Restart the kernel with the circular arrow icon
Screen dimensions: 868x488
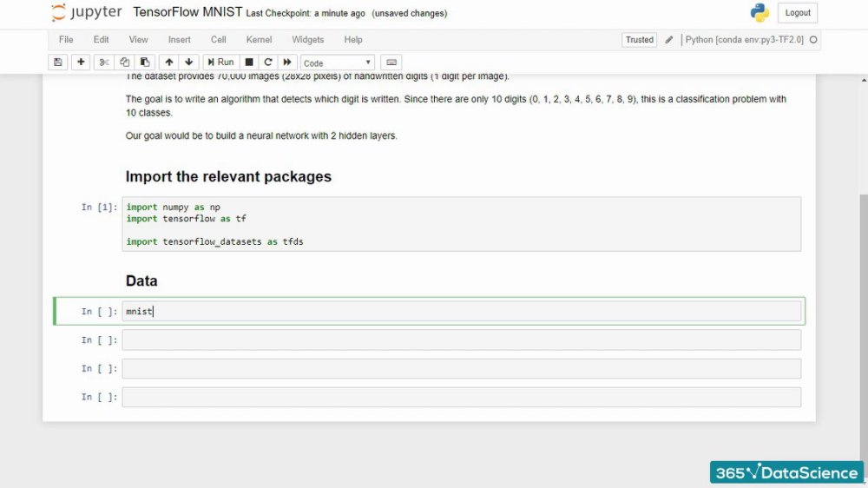[x=268, y=62]
